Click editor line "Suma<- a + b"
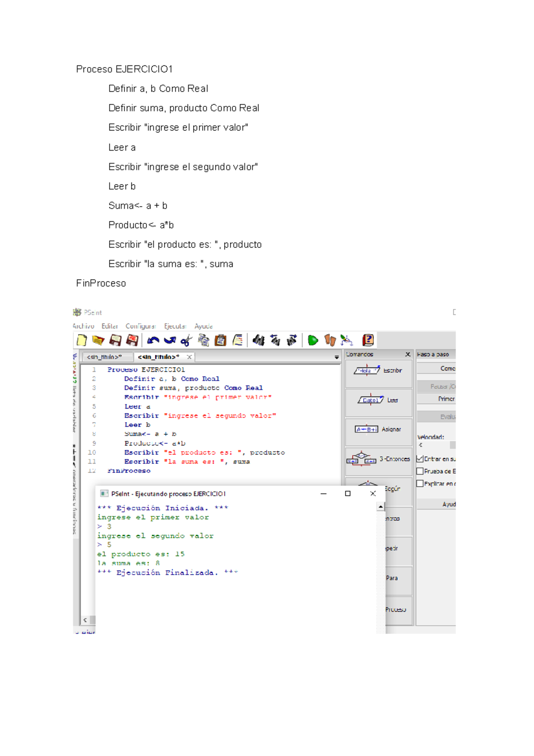Viewport: 534px width, 756px height. pos(150,434)
